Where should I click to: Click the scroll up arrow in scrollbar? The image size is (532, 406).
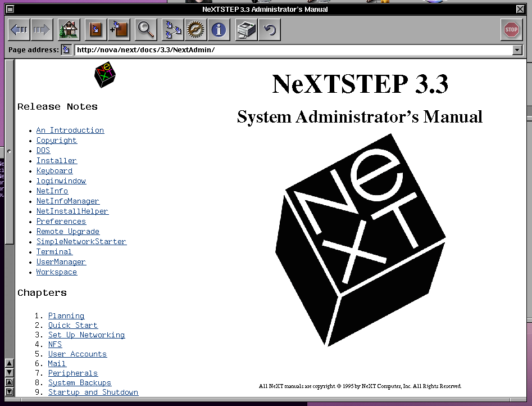9,363
